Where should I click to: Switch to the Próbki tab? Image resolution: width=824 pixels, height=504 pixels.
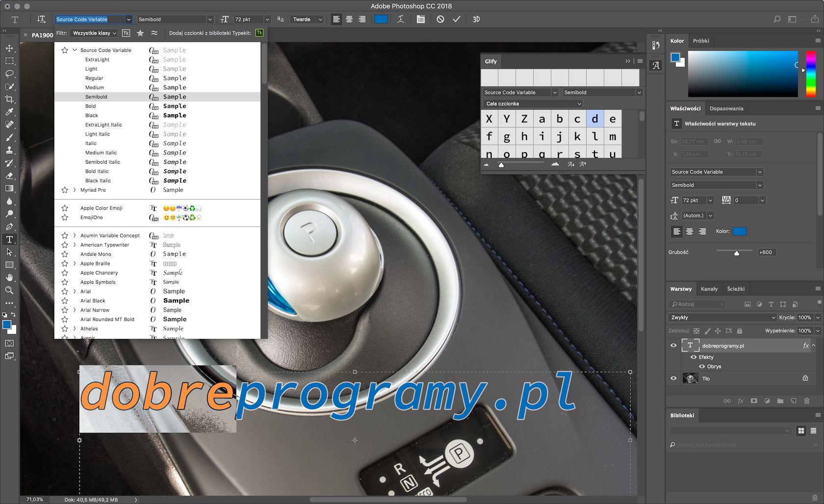701,41
